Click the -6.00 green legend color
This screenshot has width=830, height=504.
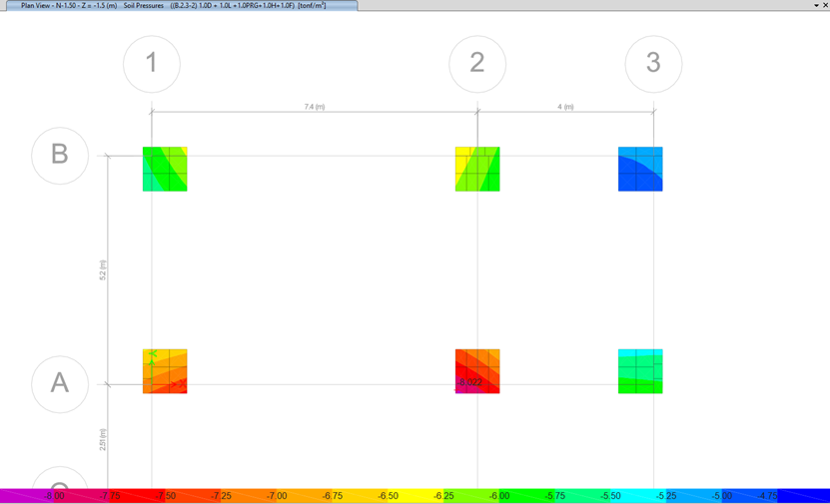point(498,496)
